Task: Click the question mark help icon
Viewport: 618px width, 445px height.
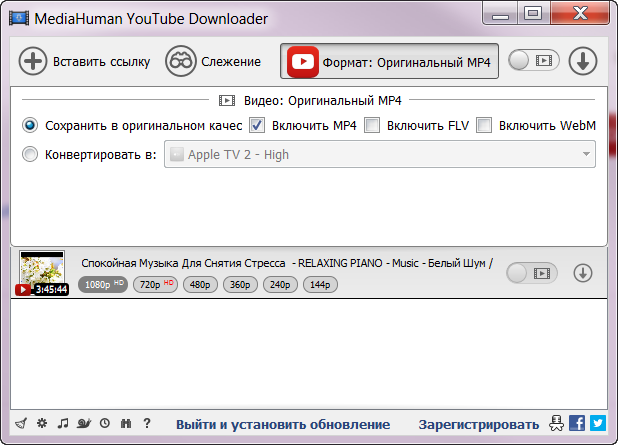Action: click(x=147, y=423)
